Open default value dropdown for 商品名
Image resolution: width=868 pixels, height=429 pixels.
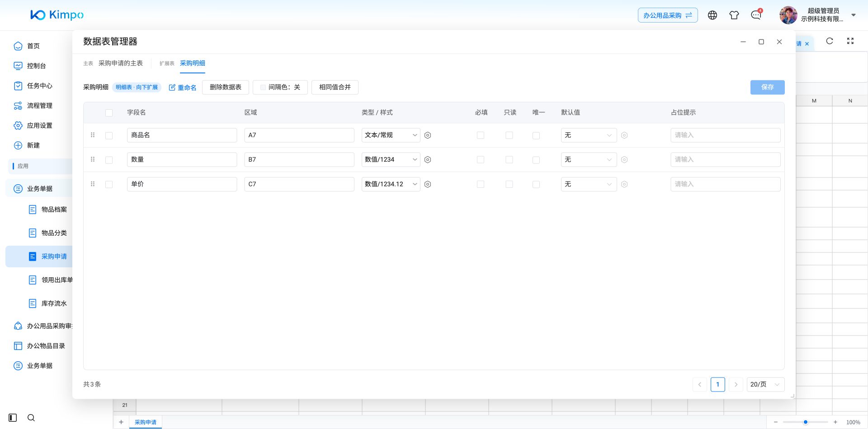click(589, 135)
